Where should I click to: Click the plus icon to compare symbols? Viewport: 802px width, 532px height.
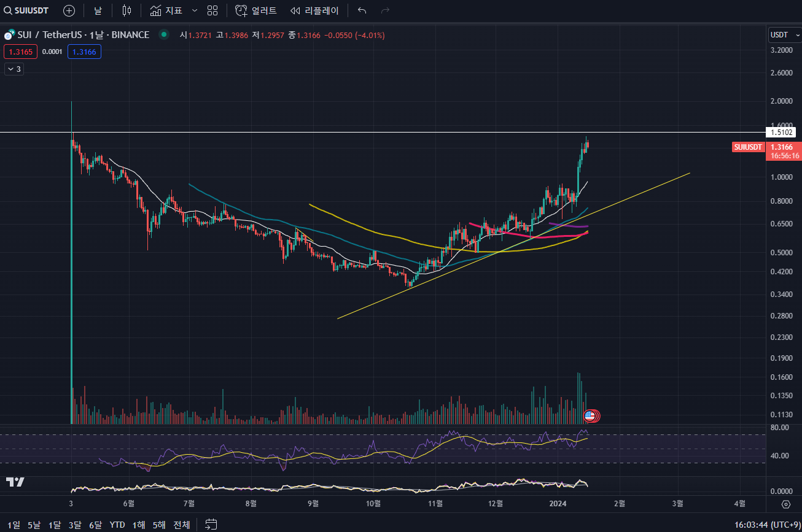coord(69,10)
